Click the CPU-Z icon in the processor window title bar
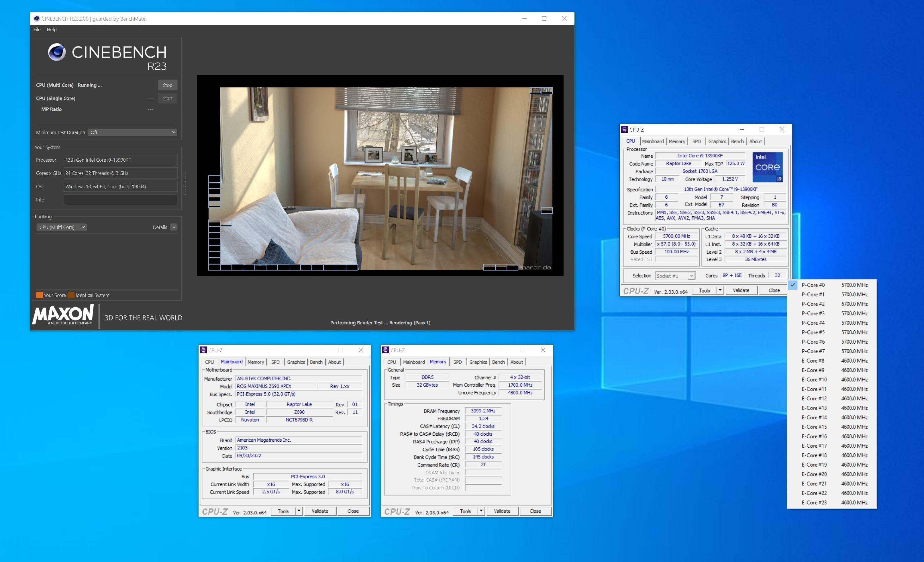Viewport: 924px width, 562px height. point(624,130)
